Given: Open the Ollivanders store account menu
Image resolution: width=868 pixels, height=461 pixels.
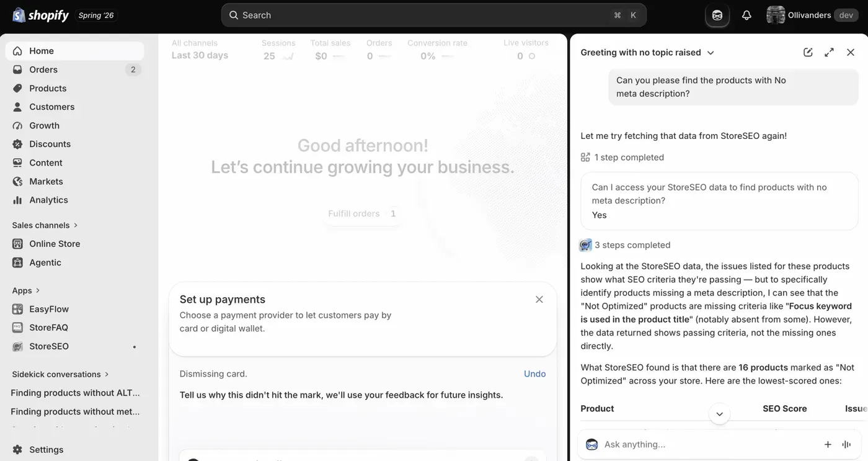Looking at the screenshot, I should [x=812, y=15].
